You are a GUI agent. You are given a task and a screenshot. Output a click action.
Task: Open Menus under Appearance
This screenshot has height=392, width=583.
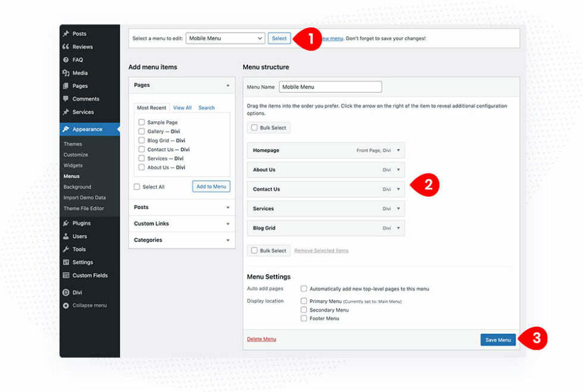(73, 176)
